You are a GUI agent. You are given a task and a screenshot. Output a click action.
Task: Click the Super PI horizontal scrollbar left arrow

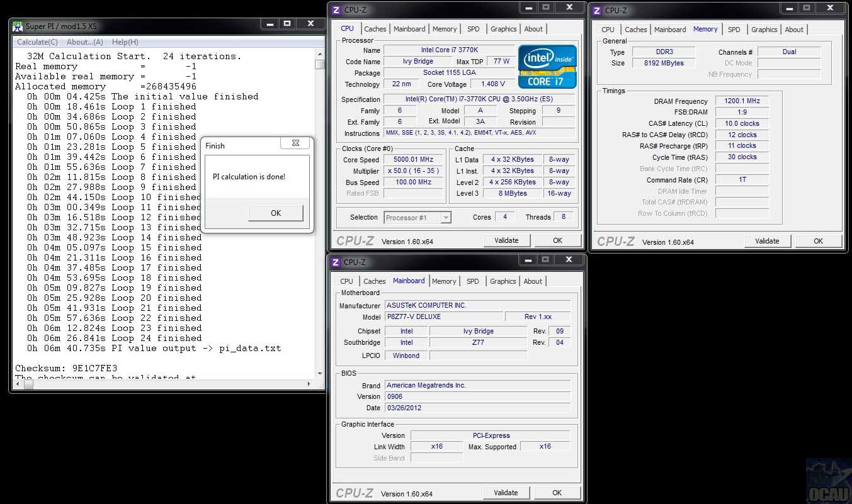[19, 384]
